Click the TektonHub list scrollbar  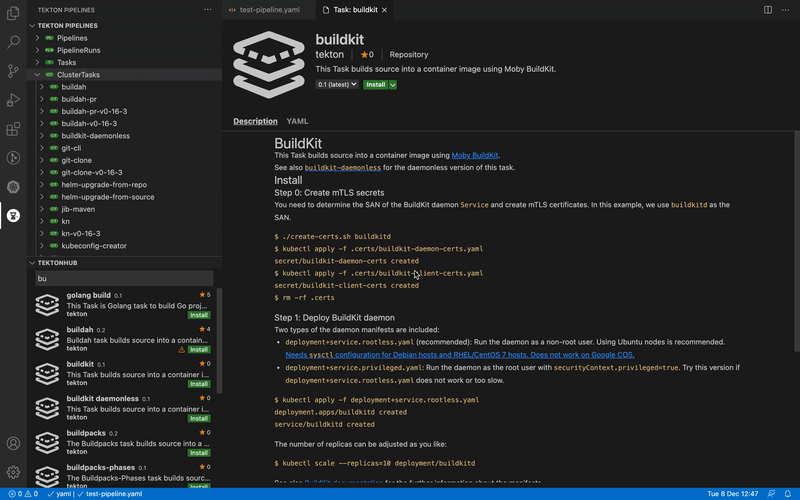(x=220, y=341)
